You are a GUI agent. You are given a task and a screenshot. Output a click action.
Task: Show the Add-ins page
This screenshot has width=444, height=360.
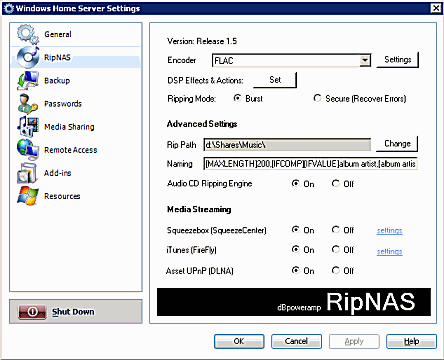[x=76, y=173]
